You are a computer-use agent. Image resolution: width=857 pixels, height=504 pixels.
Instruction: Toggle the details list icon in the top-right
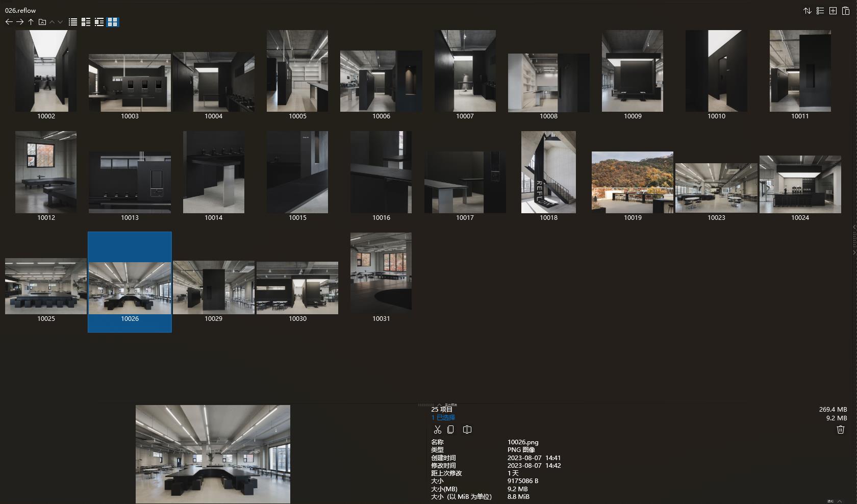pos(820,11)
